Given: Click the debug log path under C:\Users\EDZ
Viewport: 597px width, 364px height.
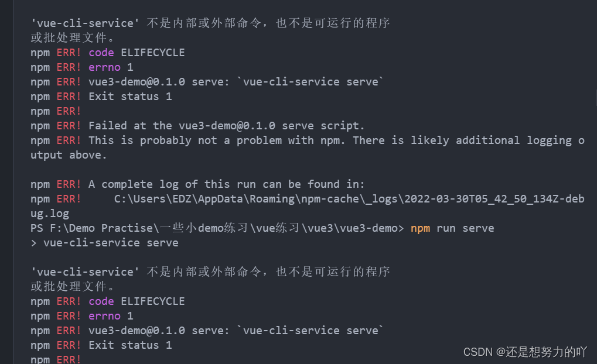Looking at the screenshot, I should coord(349,199).
